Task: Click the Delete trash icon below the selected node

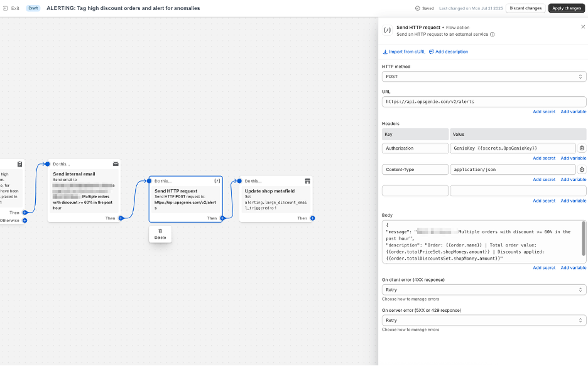Action: click(x=160, y=231)
